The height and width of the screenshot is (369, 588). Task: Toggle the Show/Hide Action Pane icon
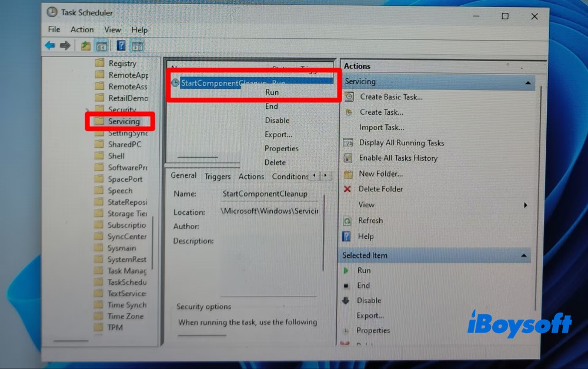coord(137,46)
